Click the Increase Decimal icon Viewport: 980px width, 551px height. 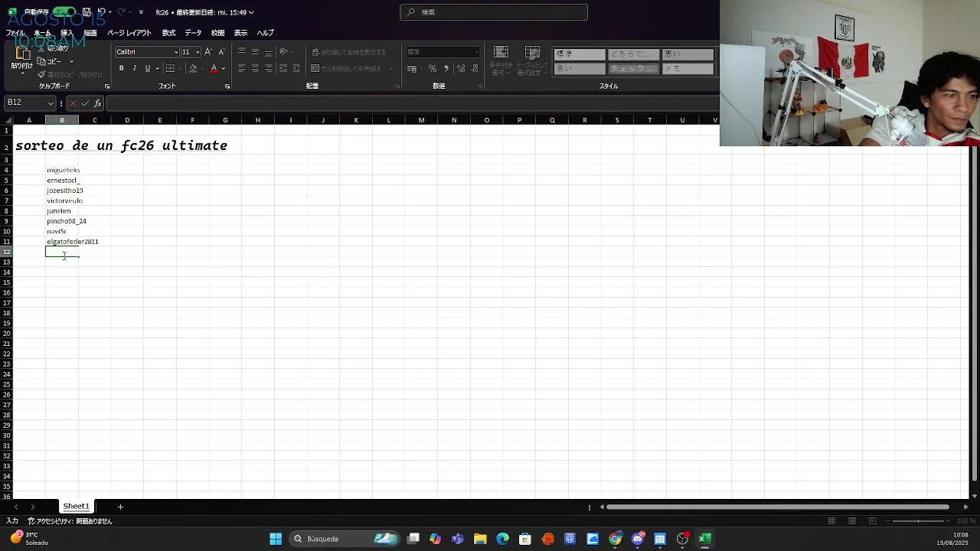[460, 68]
